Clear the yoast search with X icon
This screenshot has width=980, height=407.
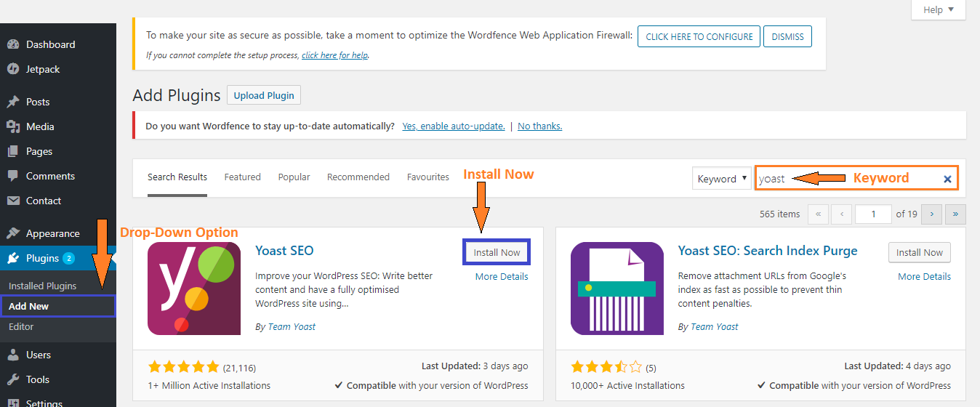click(947, 179)
